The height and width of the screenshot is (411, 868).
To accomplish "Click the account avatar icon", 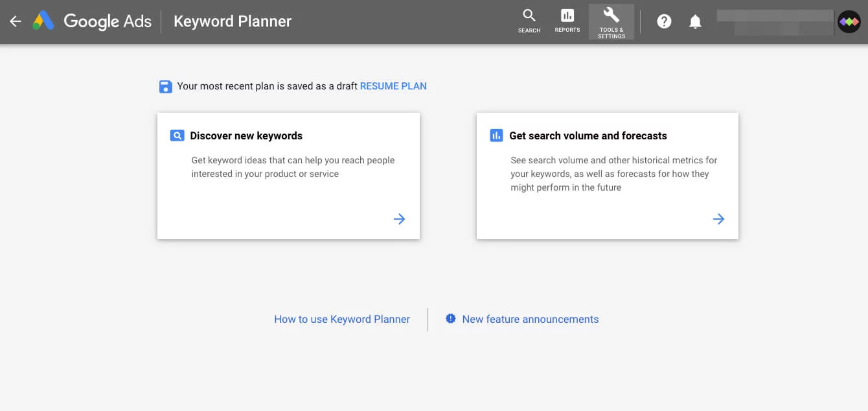I will [849, 21].
